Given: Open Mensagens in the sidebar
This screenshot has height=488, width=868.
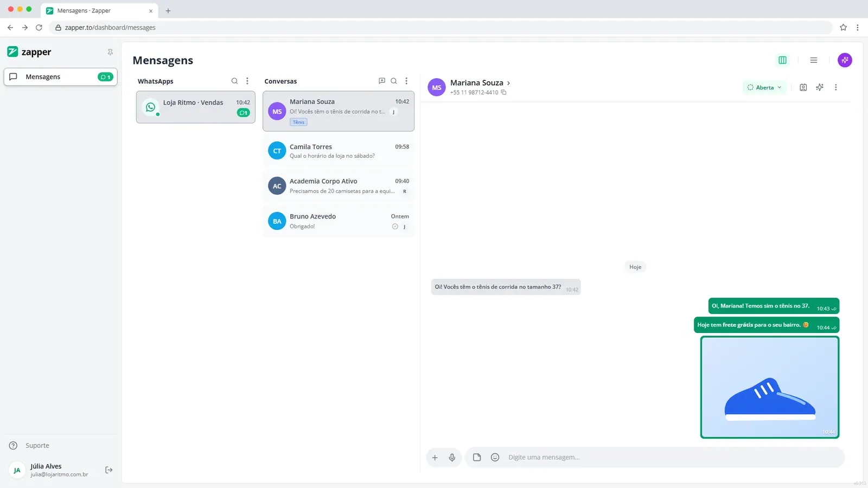Looking at the screenshot, I should pyautogui.click(x=61, y=77).
